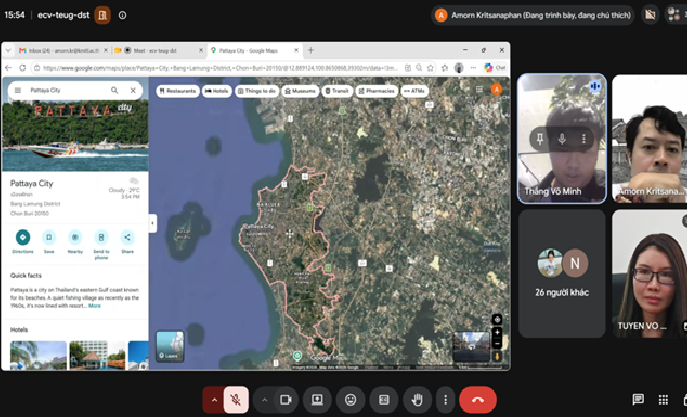
Task: Click the browser address bar URL
Action: click(x=221, y=68)
